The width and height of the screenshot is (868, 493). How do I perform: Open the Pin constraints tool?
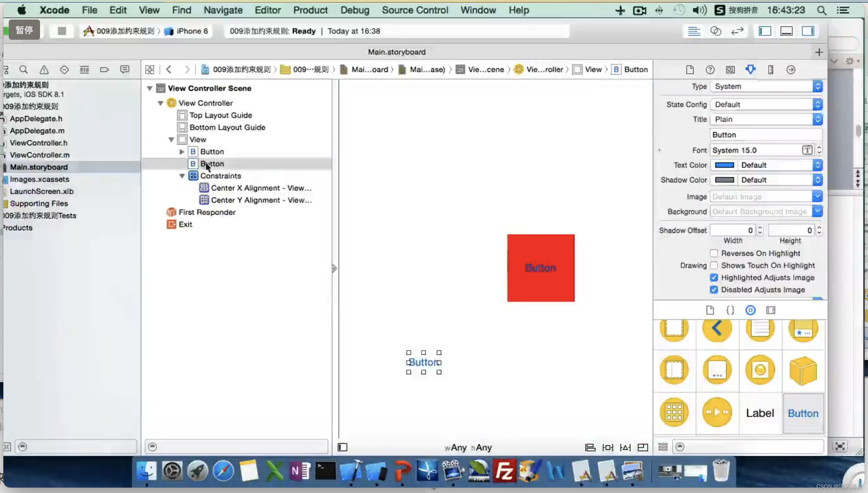608,447
